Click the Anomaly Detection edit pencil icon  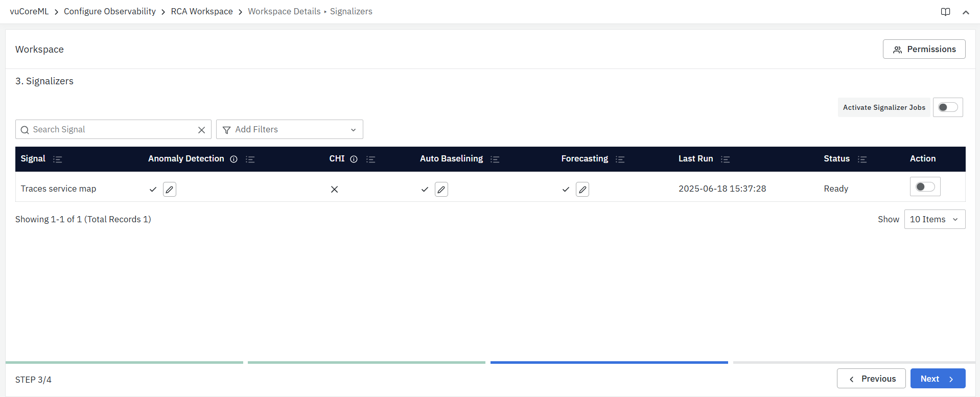[x=170, y=189]
